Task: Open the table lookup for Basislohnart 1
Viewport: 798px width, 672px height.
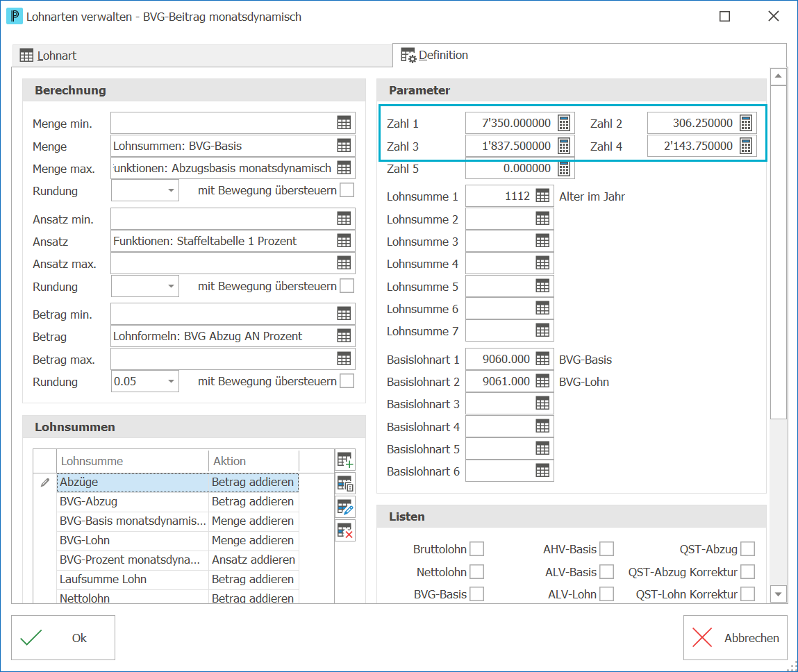Action: pyautogui.click(x=542, y=359)
